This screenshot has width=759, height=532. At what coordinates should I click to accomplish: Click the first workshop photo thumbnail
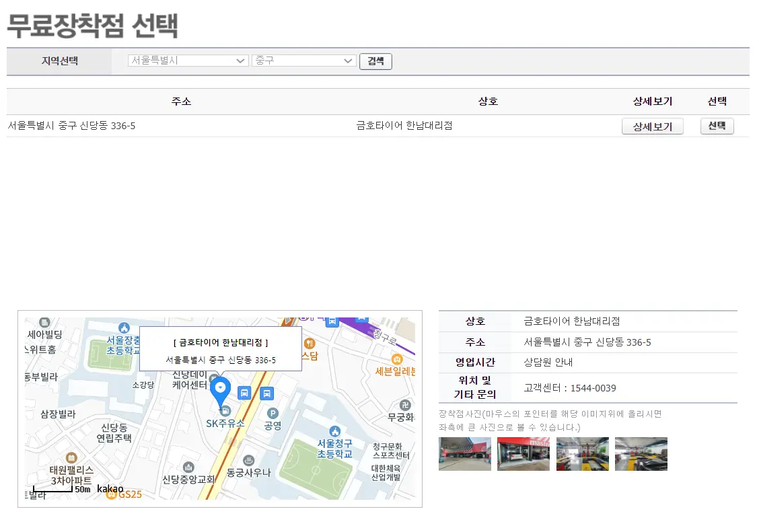point(464,454)
